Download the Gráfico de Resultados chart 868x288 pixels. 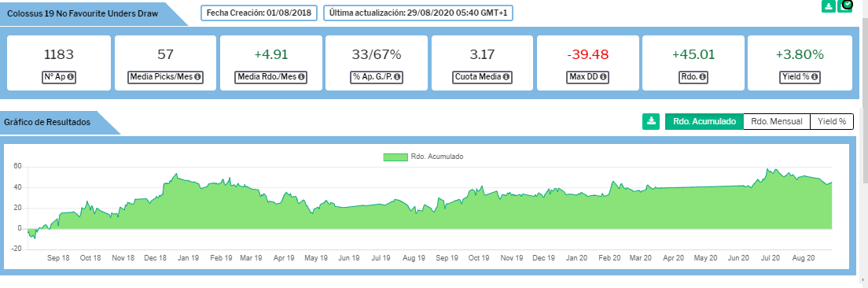point(652,121)
